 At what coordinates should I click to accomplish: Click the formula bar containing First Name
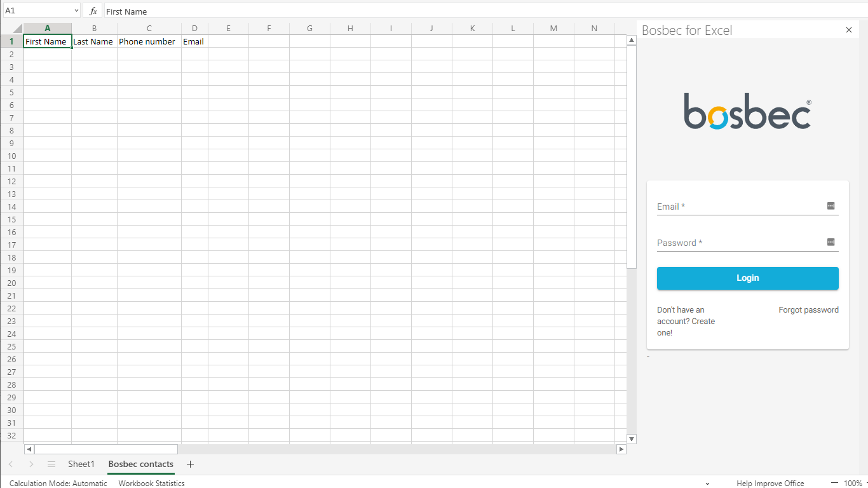(x=485, y=11)
